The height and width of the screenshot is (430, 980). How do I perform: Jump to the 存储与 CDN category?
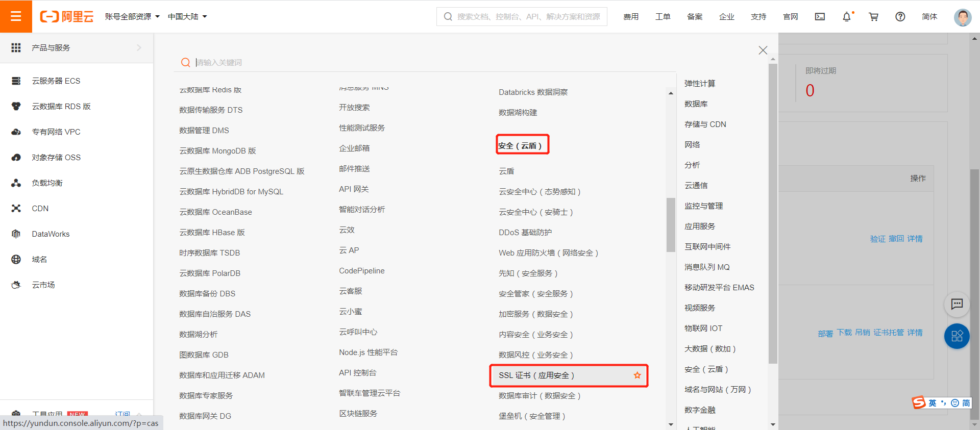[x=705, y=124]
